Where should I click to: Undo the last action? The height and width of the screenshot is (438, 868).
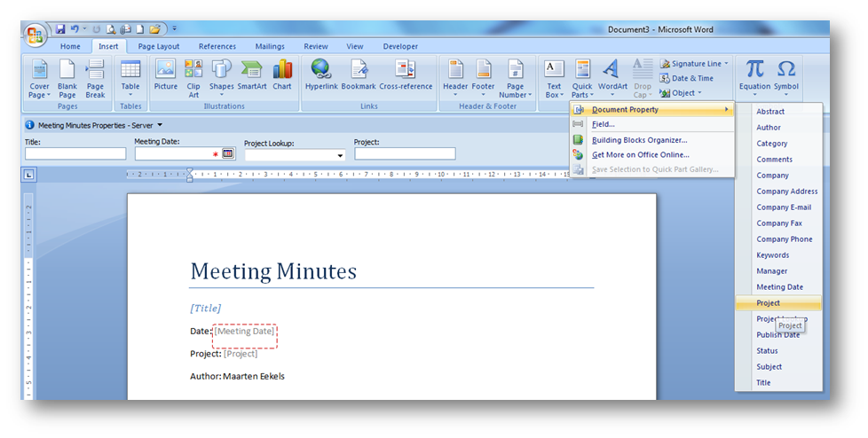tap(75, 29)
